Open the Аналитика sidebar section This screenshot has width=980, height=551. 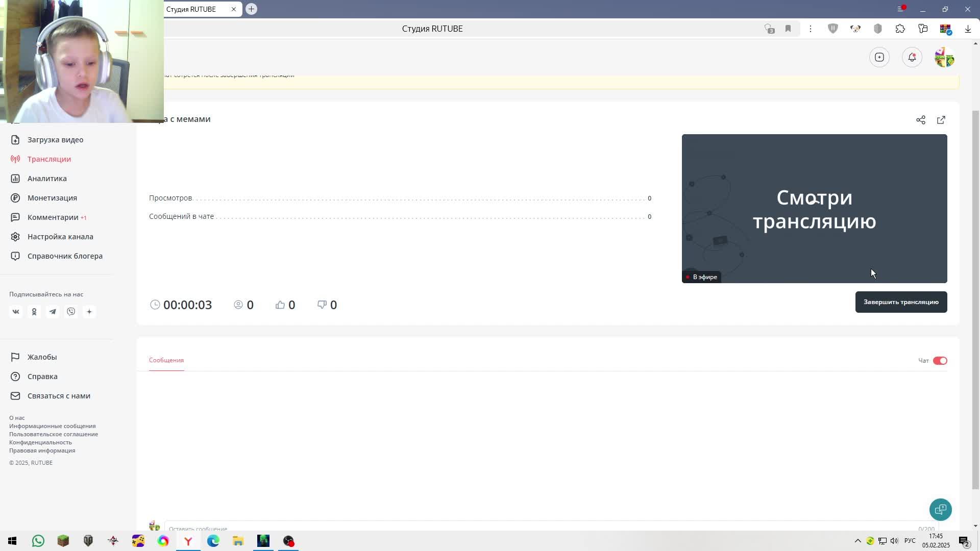[x=47, y=179]
